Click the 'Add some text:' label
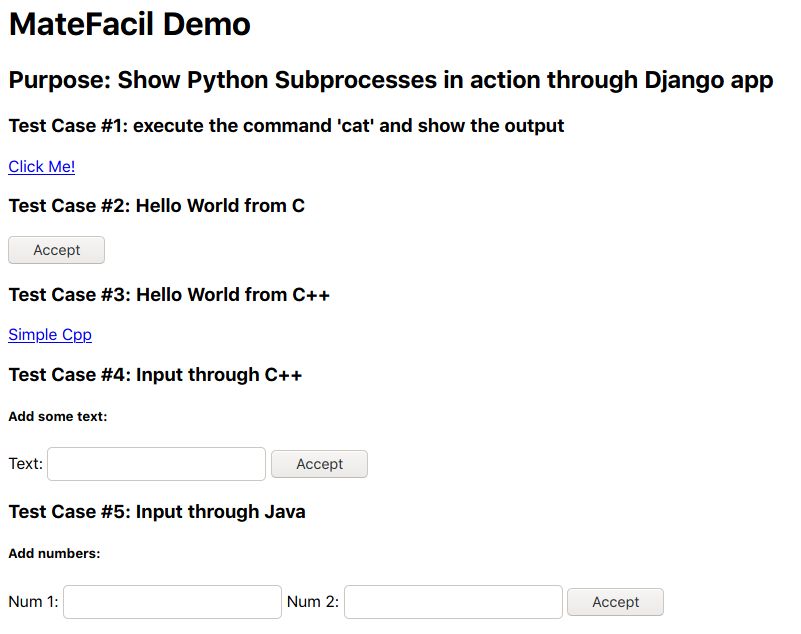The width and height of the screenshot is (801, 634). click(58, 416)
